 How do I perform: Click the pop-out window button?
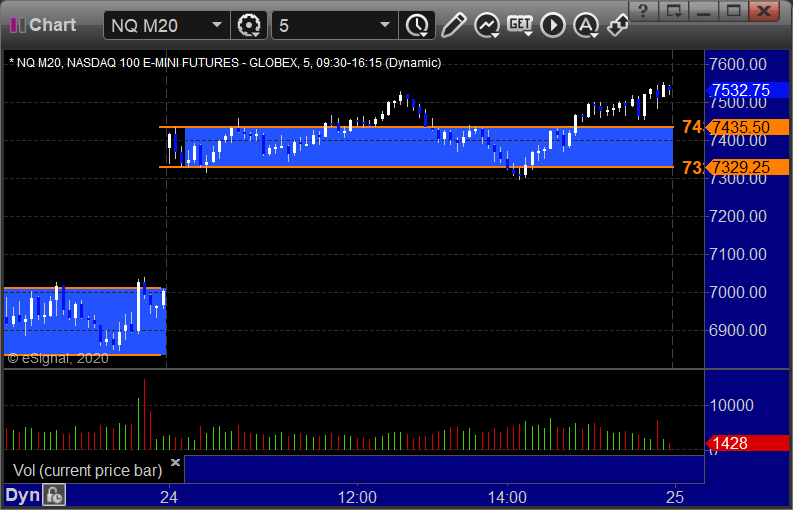674,10
